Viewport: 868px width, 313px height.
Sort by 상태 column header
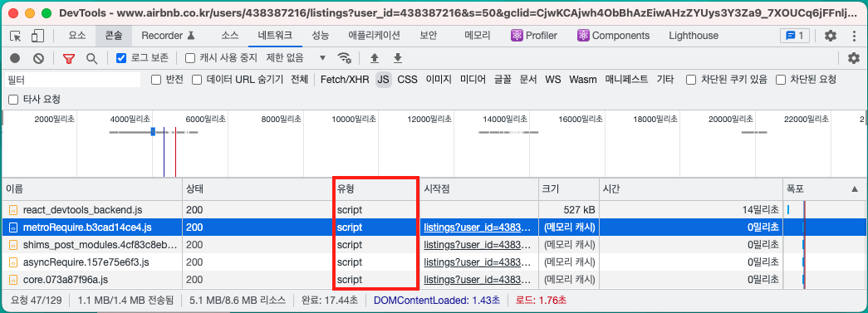(257, 189)
